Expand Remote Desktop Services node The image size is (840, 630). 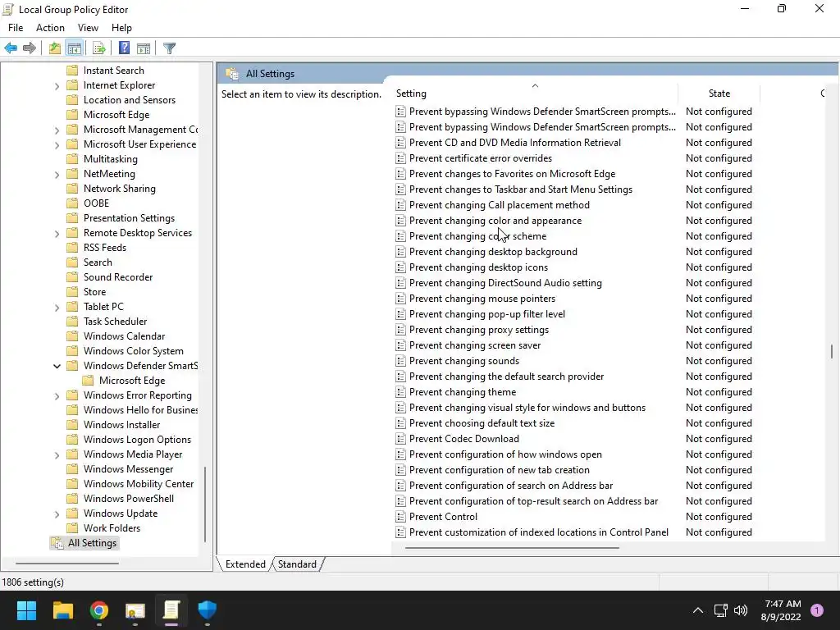57,233
